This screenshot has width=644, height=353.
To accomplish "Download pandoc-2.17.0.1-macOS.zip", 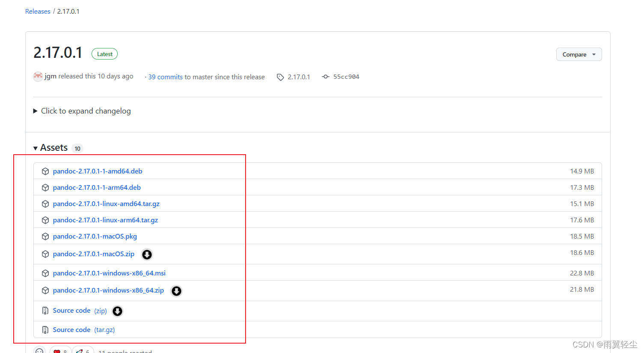I will pos(94,254).
